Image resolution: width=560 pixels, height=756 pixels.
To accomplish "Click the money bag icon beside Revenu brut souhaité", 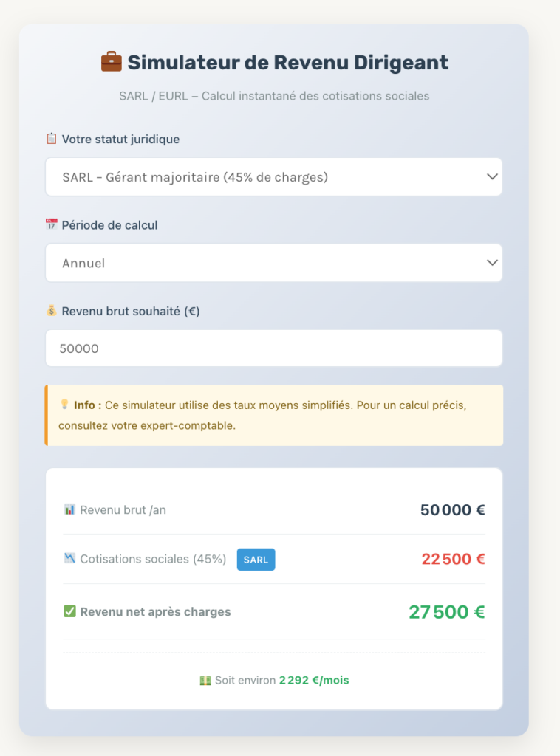I will (x=50, y=311).
